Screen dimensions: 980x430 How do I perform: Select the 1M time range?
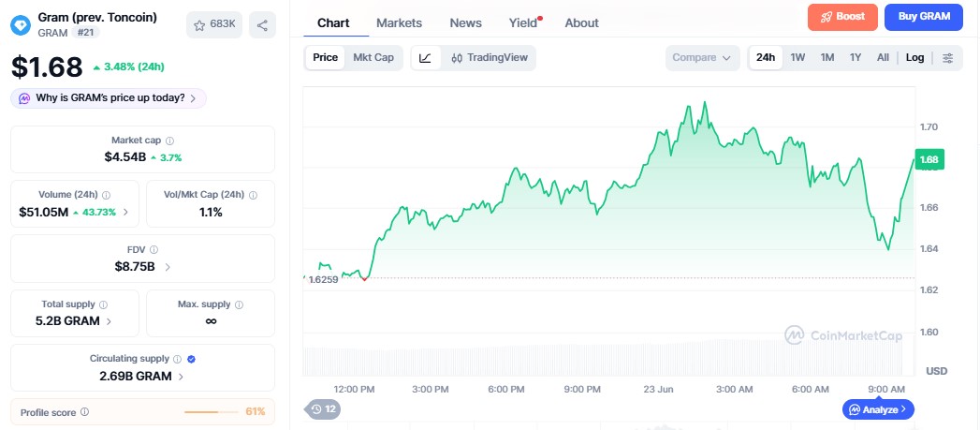coord(827,57)
